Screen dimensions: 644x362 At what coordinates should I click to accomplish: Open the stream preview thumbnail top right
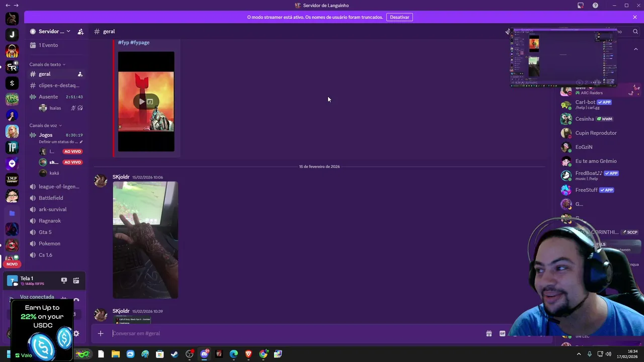563,58
